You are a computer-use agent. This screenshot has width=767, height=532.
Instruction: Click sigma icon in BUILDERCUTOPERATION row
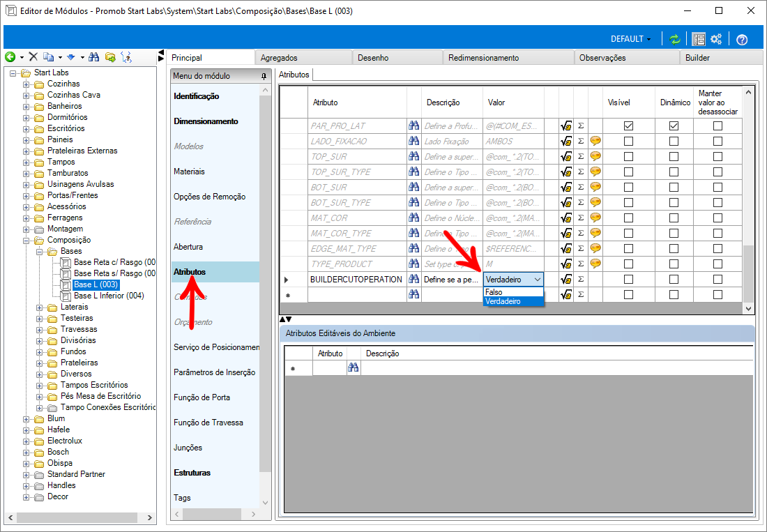pyautogui.click(x=581, y=279)
